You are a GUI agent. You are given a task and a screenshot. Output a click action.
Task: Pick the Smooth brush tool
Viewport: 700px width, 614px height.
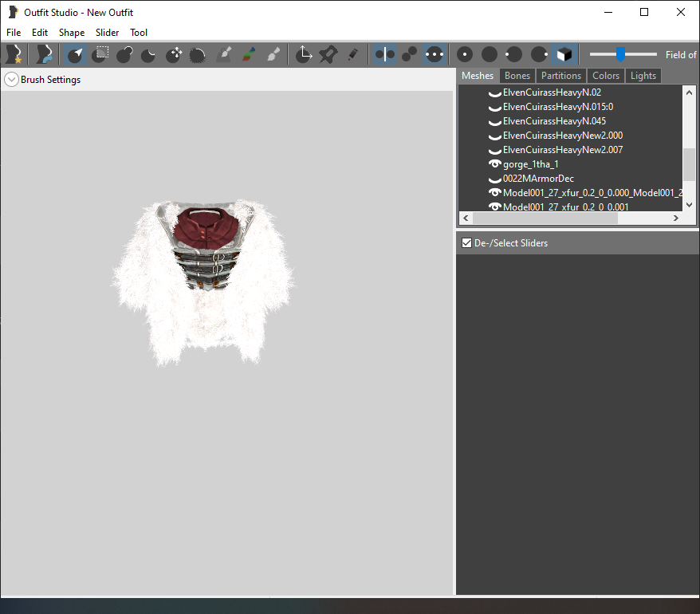[198, 54]
